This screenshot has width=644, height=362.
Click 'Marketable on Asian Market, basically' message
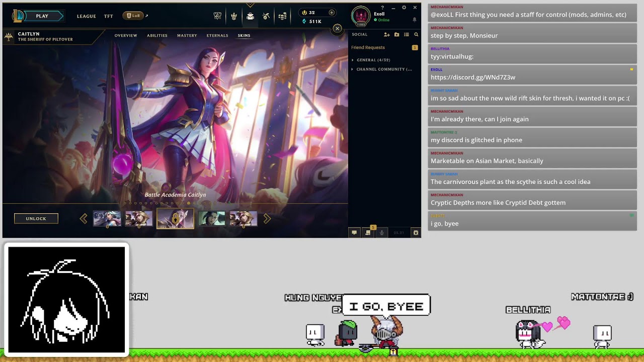(532, 158)
